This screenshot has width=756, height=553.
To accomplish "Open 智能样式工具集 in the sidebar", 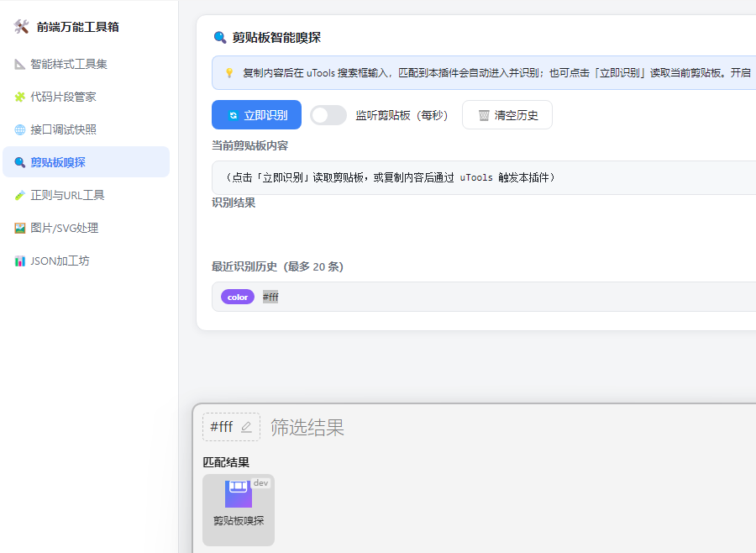I will pos(86,64).
